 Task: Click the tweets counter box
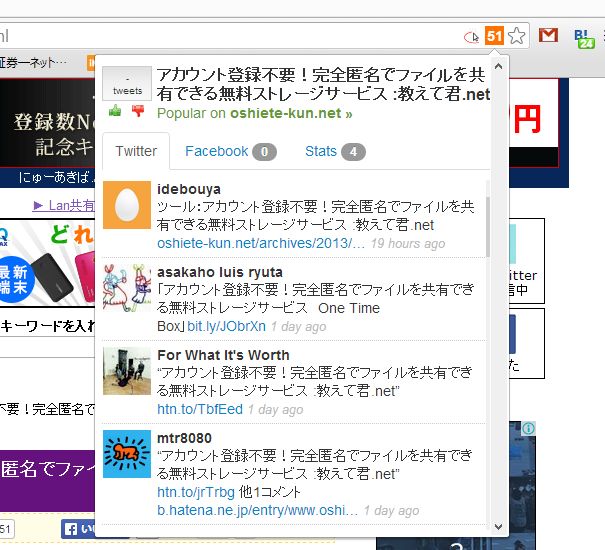(127, 83)
